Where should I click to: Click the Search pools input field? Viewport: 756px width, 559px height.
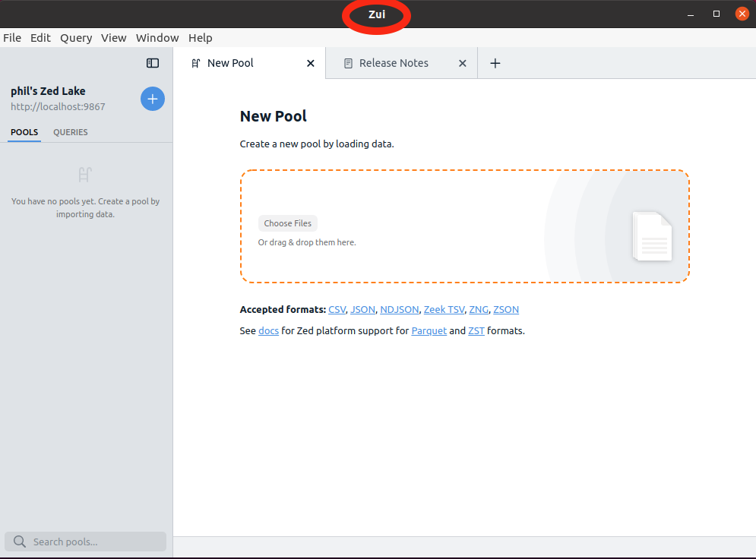[85, 542]
